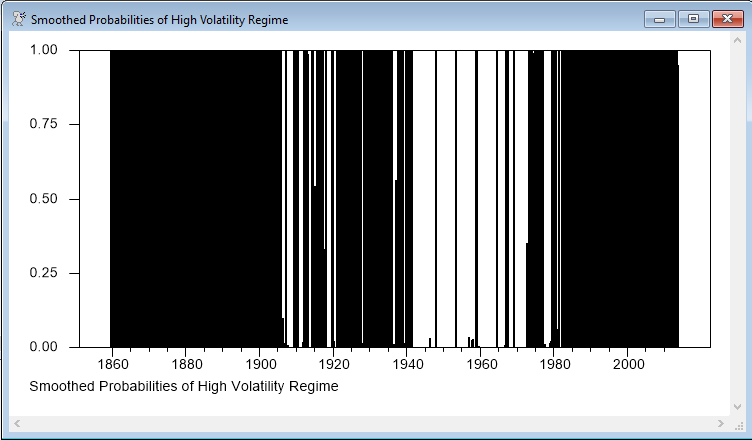Click the 1.00 label on y-axis
This screenshot has width=752, height=440.
coord(43,50)
